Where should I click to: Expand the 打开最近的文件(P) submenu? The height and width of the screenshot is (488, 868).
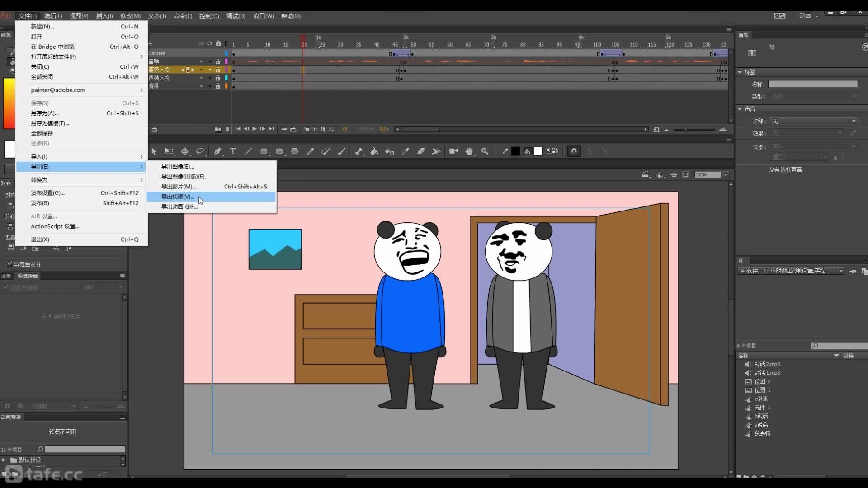pyautogui.click(x=81, y=56)
